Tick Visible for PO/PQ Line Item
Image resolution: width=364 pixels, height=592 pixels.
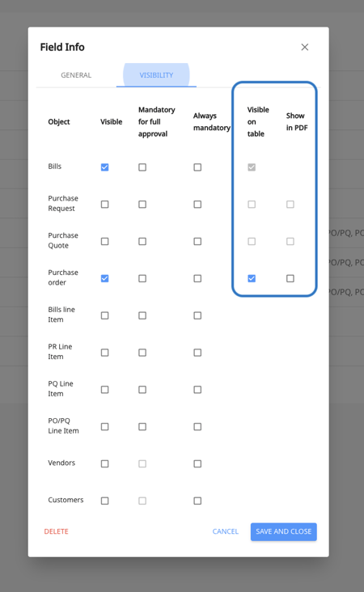104,427
